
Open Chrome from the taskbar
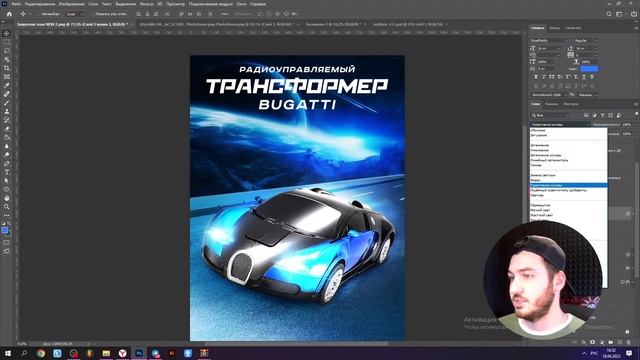coord(41,353)
